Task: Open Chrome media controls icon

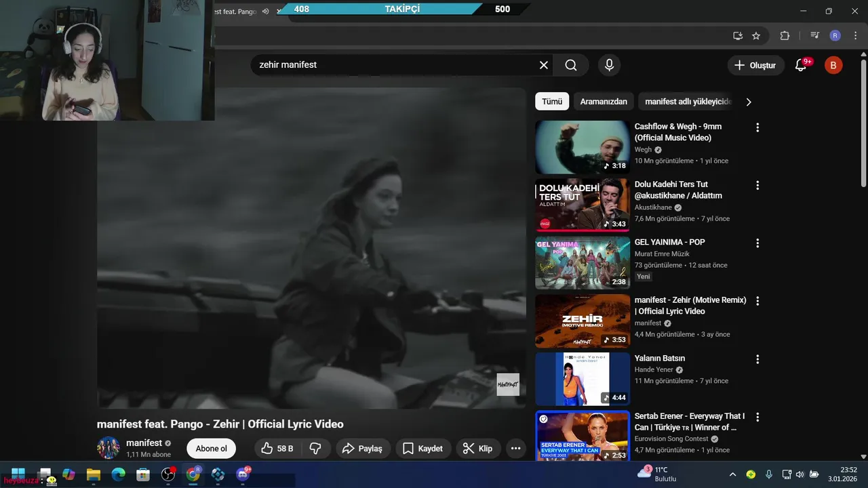Action: click(x=814, y=36)
